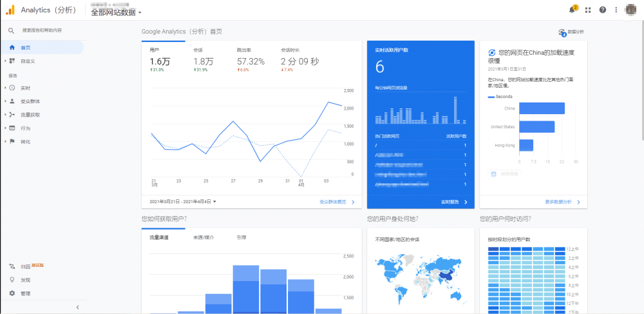The width and height of the screenshot is (644, 314).
Task: Open the 实时报告 link
Action: [x=453, y=202]
